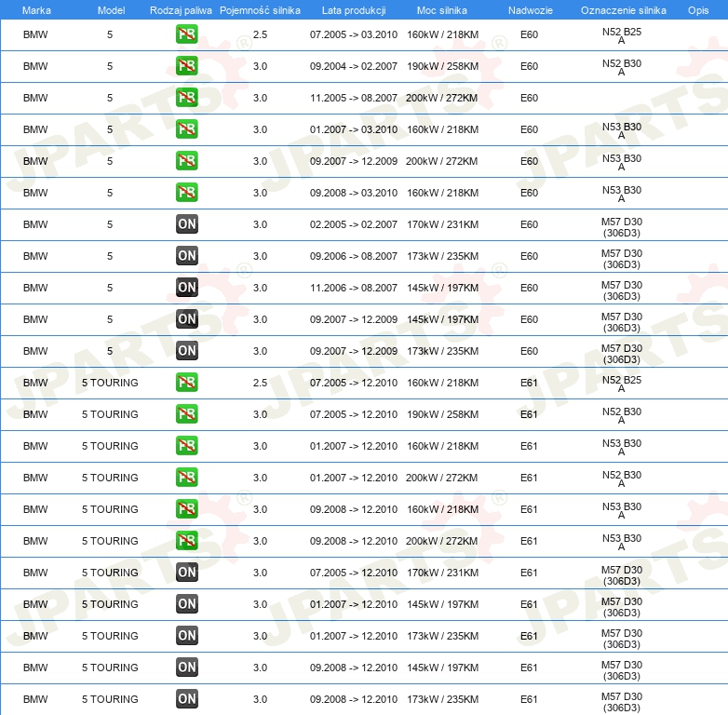
Task: Click the petrol icon in the Touring 01.2007 200kW row
Action: (x=186, y=478)
